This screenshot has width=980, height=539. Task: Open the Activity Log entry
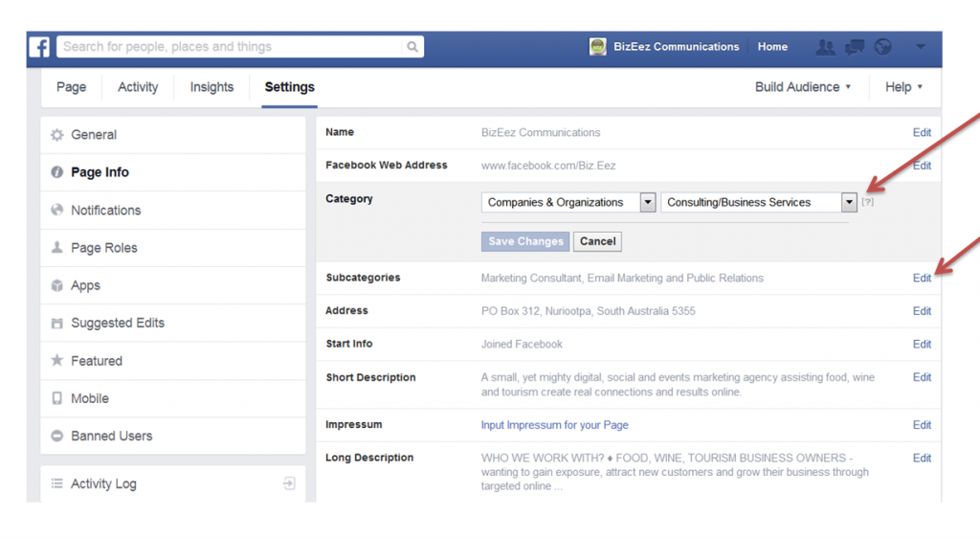[173, 483]
